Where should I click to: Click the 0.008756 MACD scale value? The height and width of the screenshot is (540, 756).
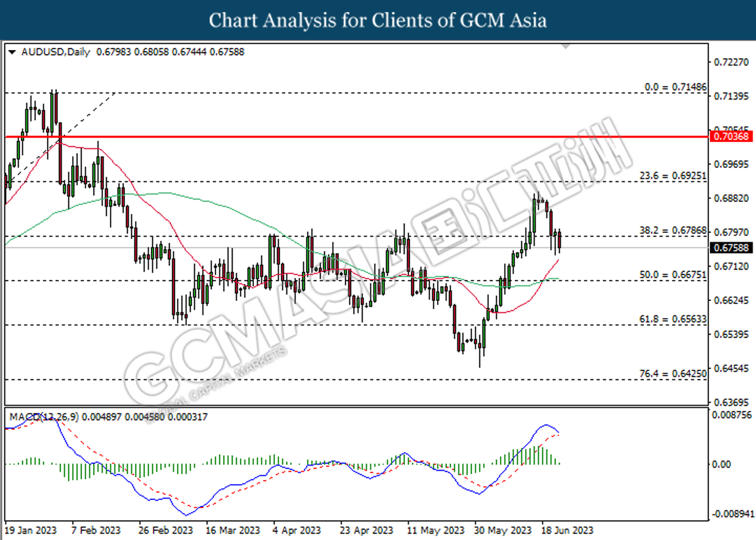[x=731, y=415]
